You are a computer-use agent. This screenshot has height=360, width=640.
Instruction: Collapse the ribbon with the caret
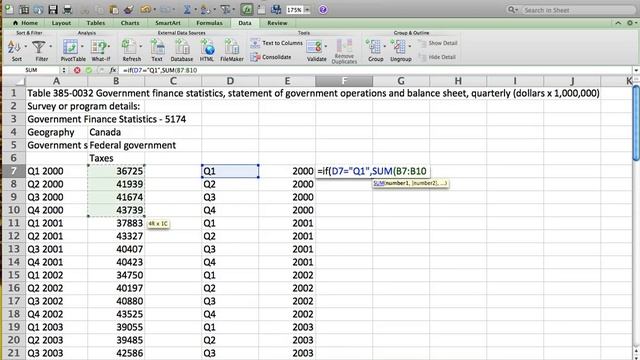click(618, 23)
